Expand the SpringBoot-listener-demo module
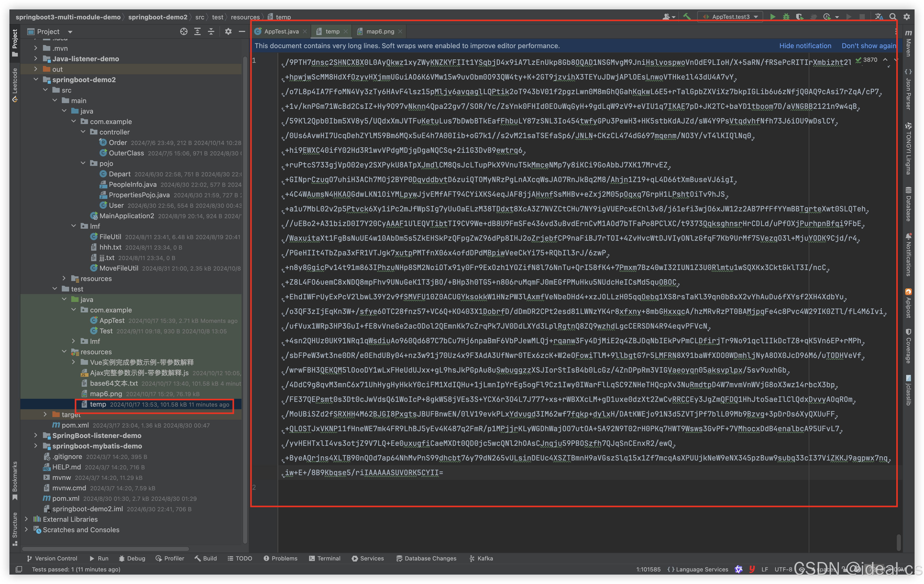Image resolution: width=924 pixels, height=584 pixels. click(x=36, y=436)
